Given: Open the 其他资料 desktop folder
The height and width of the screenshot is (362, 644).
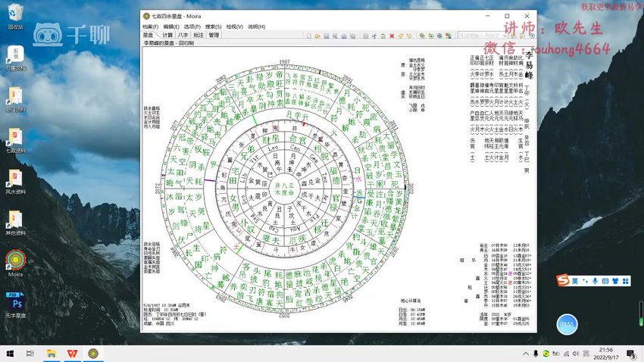Looking at the screenshot, I should [16, 223].
